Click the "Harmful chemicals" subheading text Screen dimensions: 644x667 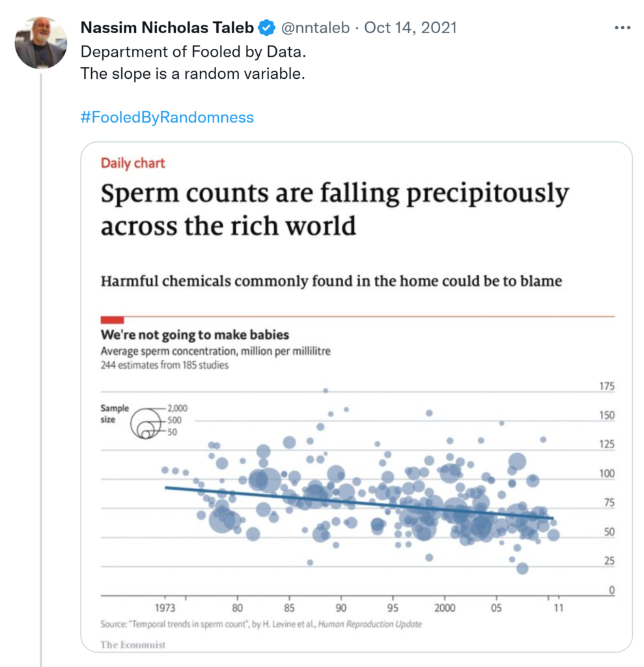331,281
